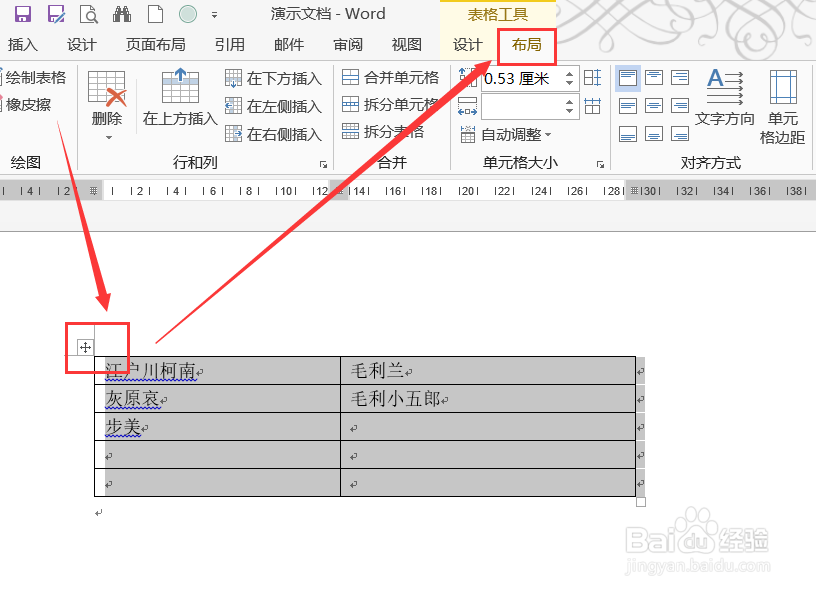This screenshot has height=594, width=816.
Task: Decrease row height with down spinner
Action: pos(570,83)
